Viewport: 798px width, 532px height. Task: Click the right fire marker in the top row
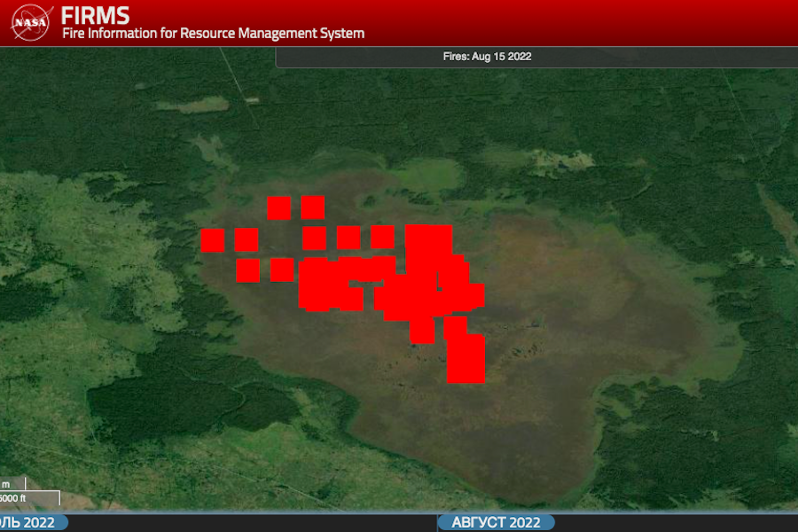coord(312,207)
